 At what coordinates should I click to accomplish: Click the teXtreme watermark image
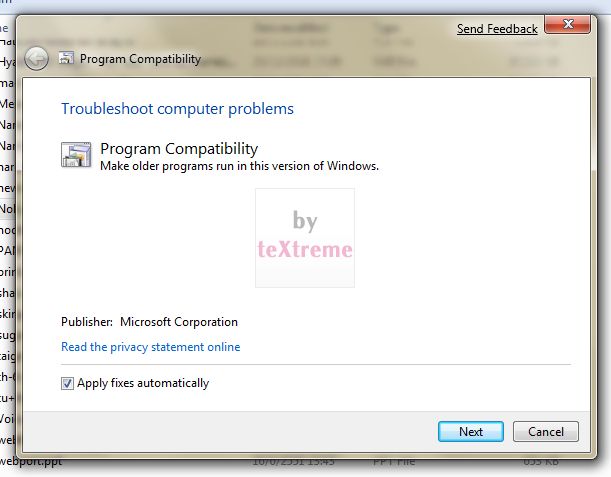pyautogui.click(x=305, y=238)
